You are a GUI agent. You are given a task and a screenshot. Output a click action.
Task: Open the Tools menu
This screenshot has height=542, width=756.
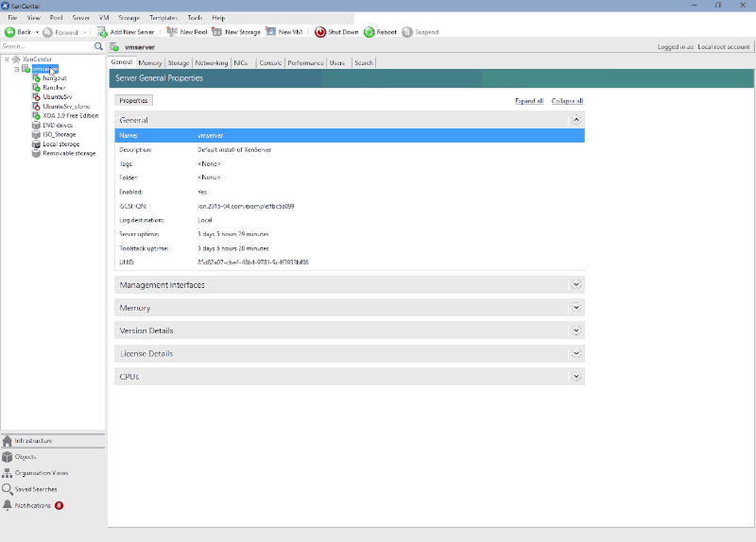click(195, 18)
